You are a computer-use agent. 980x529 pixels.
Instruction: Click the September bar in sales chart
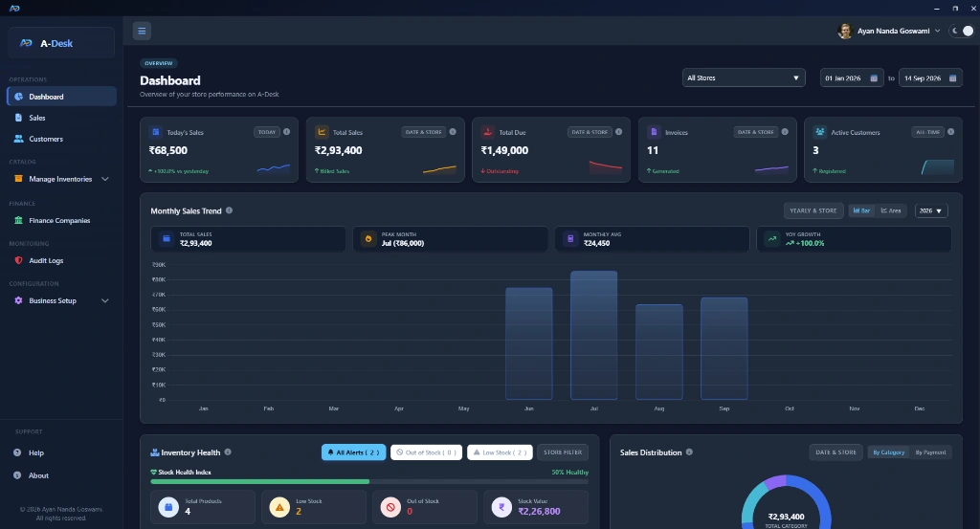pyautogui.click(x=724, y=348)
